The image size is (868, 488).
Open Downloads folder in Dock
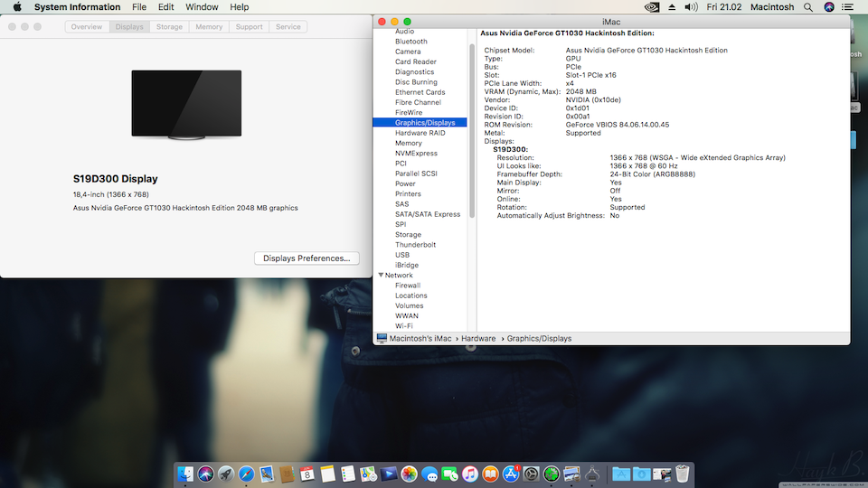coord(642,474)
